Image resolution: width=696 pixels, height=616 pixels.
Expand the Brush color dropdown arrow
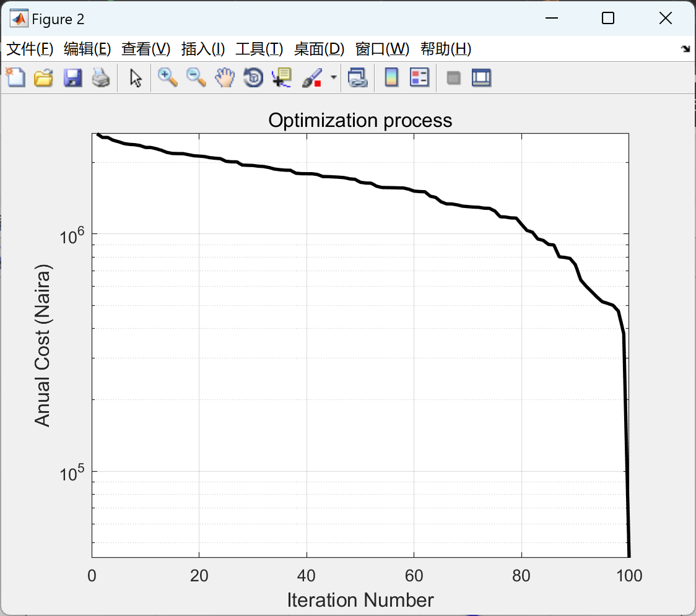tap(333, 77)
